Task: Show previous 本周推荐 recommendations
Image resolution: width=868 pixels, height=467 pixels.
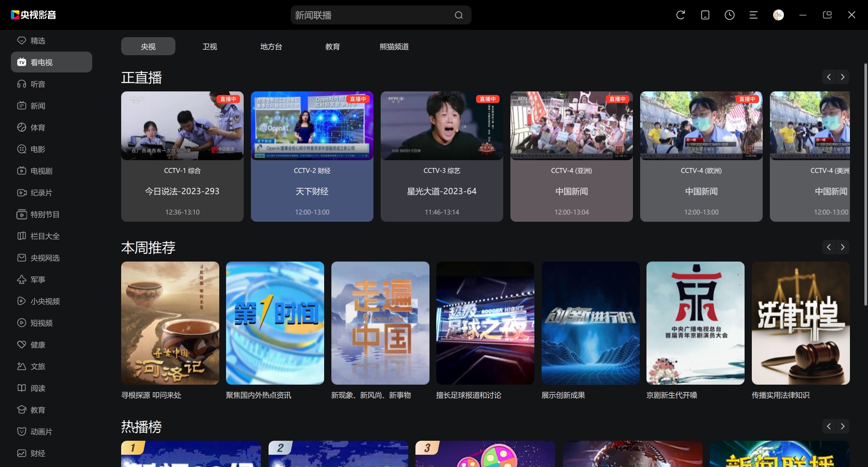Action: click(x=829, y=247)
